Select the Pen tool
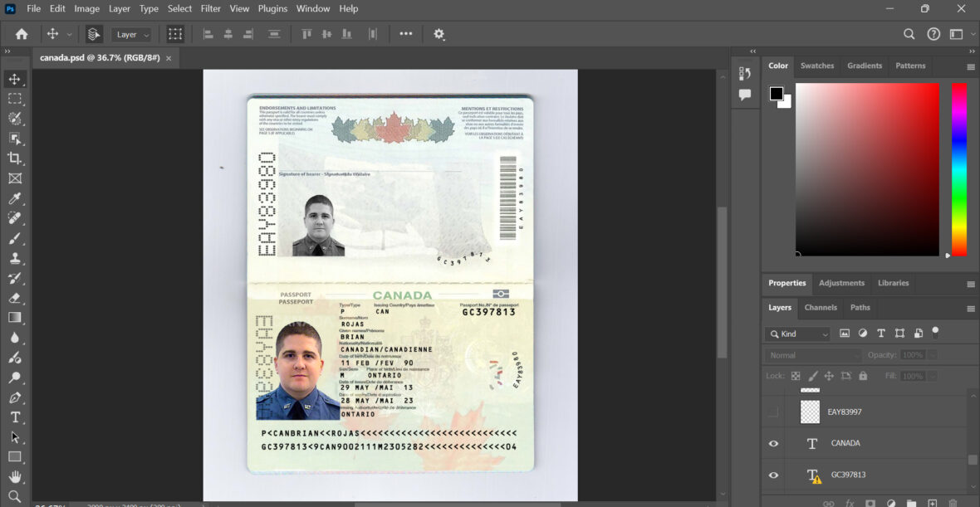Screen dimensions: 980x507 [x=14, y=397]
